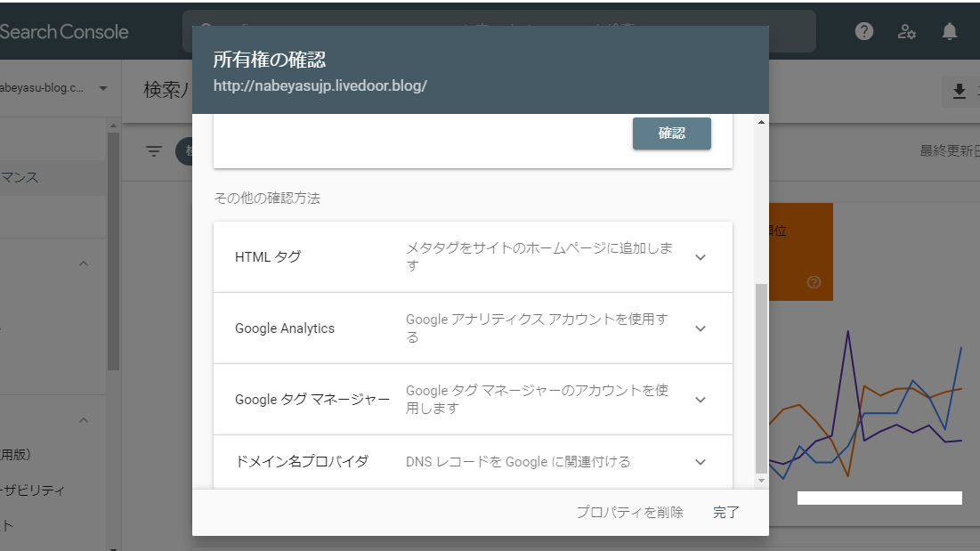Click the filter lines icon
This screenshot has height=551, width=980.
click(x=154, y=151)
